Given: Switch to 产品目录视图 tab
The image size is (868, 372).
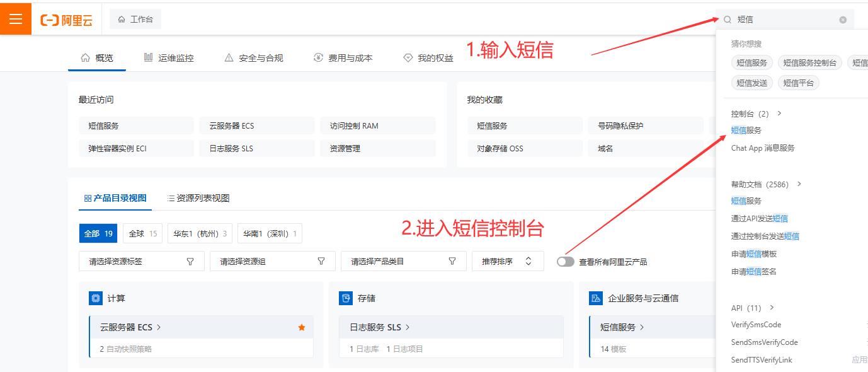Looking at the screenshot, I should point(115,198).
